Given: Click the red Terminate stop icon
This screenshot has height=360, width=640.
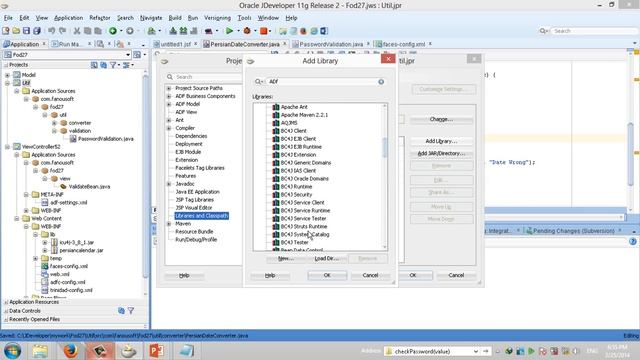Looking at the screenshot, I should coord(264,31).
